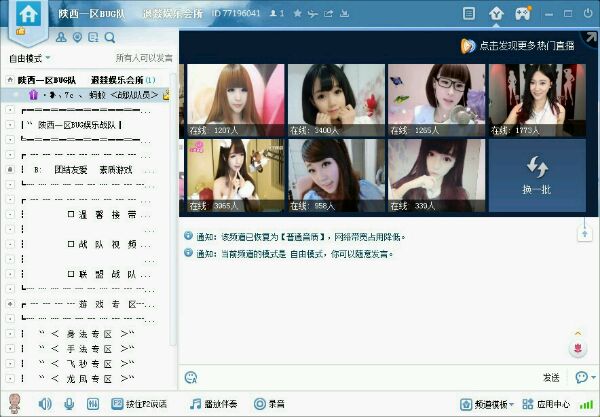Open live stream thumbnail with 1265 online
This screenshot has width=600, height=417.
pyautogui.click(x=437, y=100)
